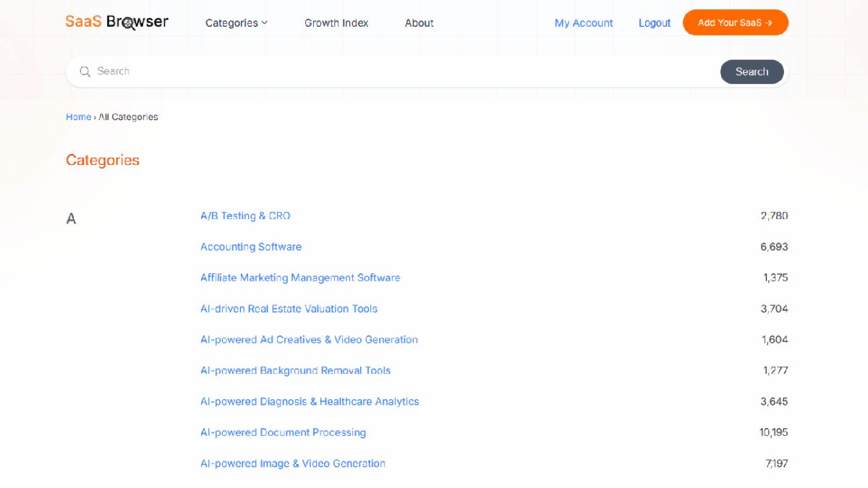
Task: Click the SaaS Browser logo
Action: click(x=116, y=22)
